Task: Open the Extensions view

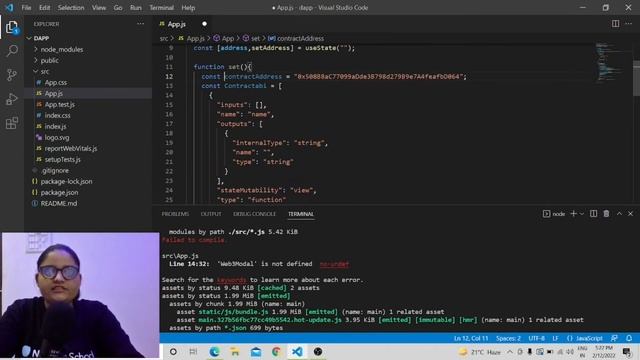Action: point(12,123)
